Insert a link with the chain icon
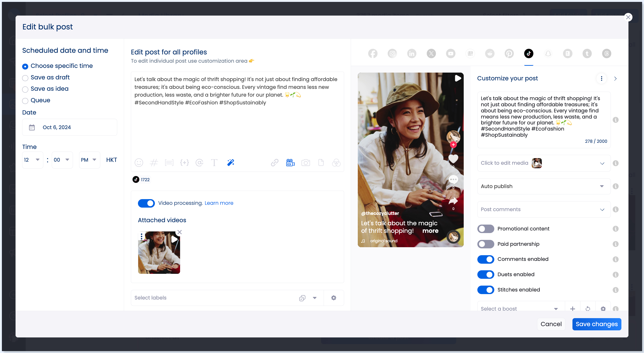 pos(274,163)
